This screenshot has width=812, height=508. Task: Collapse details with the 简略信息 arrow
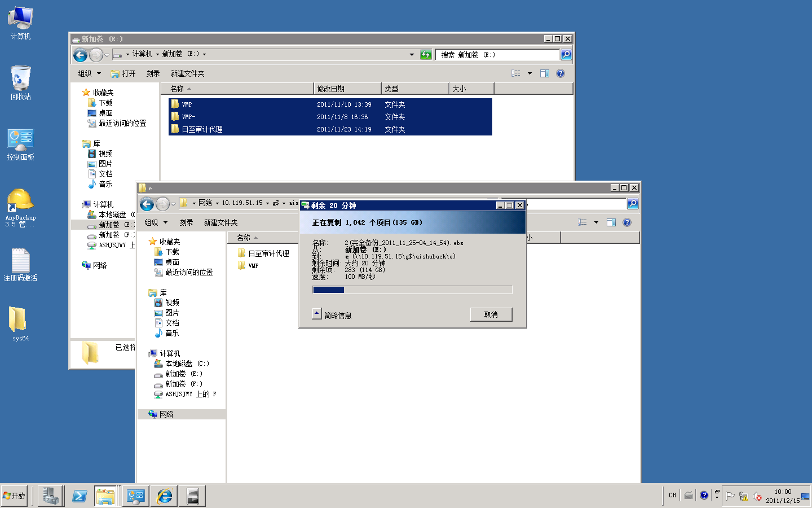[x=317, y=314]
